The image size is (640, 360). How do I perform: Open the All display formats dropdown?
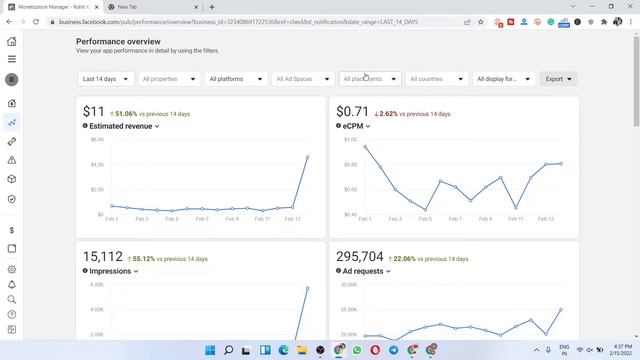[504, 79]
